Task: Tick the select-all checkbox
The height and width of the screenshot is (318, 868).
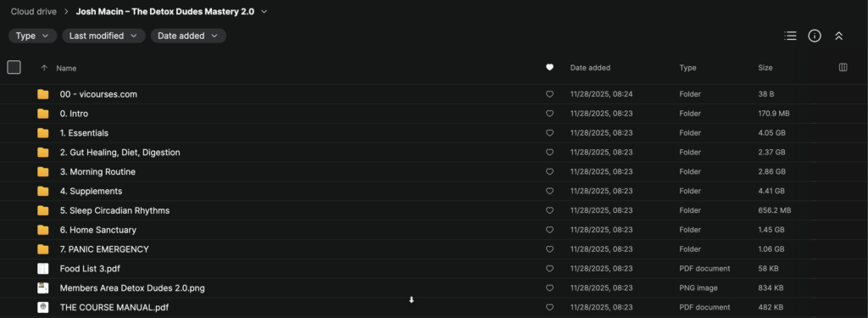Action: pos(14,68)
